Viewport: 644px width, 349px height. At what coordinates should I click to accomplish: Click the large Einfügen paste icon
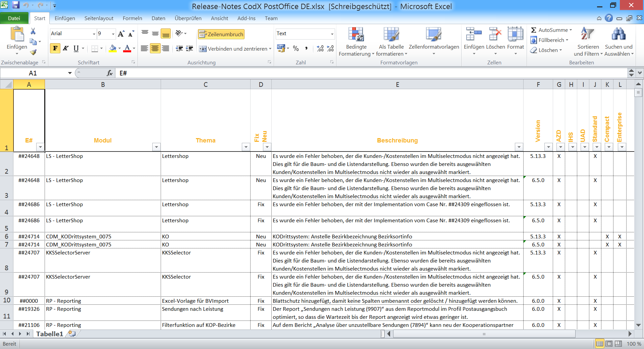pos(17,35)
